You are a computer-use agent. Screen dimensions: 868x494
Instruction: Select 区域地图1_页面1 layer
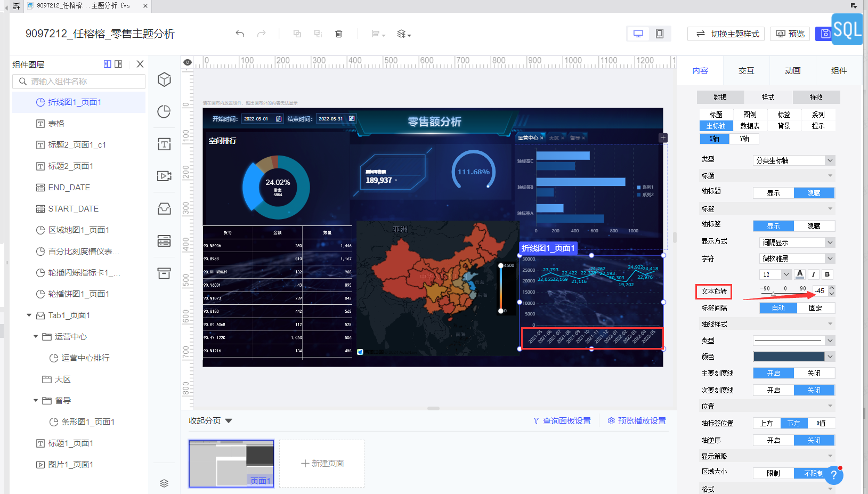click(79, 230)
